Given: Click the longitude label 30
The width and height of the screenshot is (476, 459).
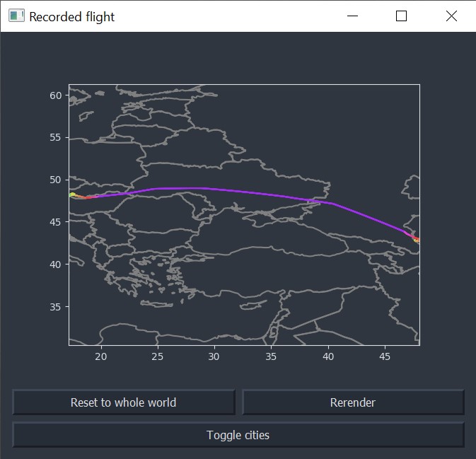Looking at the screenshot, I should point(214,356).
